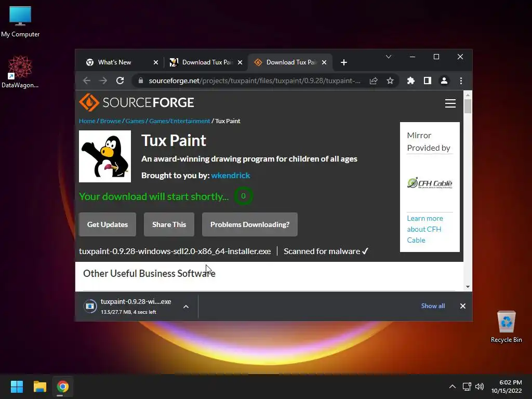Open Windows Start menu
This screenshot has width=532, height=399.
pos(17,387)
